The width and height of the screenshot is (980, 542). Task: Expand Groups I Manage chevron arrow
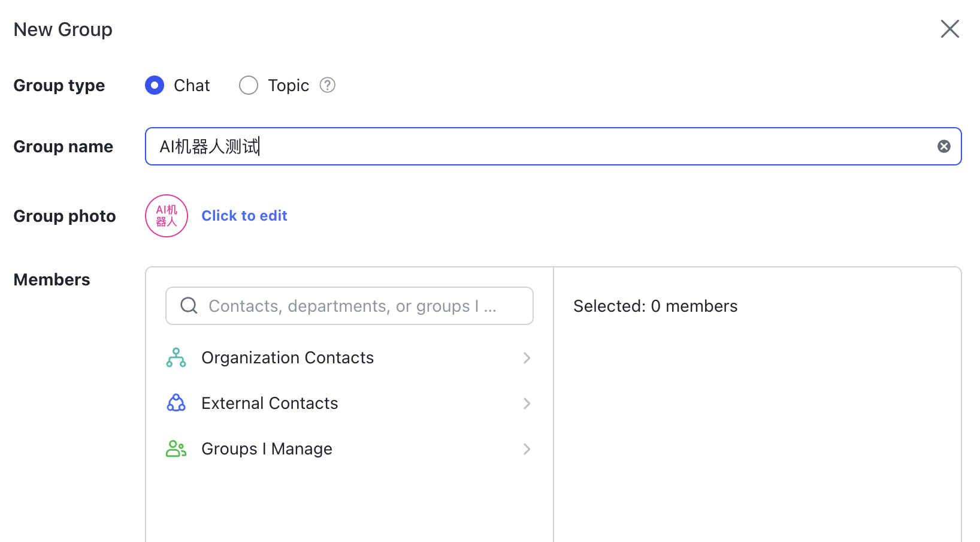point(527,449)
